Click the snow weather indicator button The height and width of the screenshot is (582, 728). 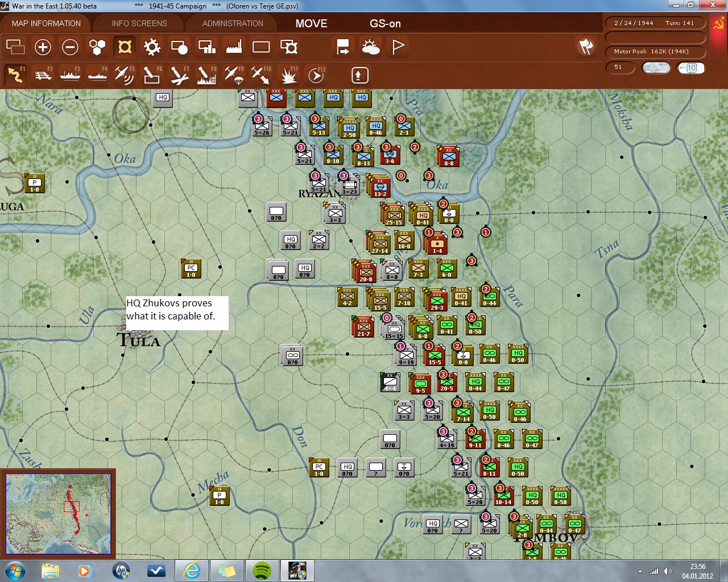pos(656,68)
